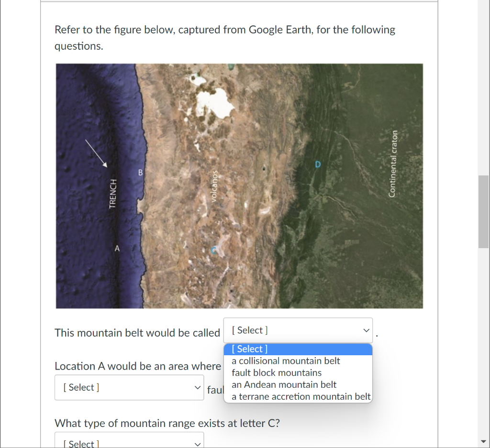This screenshot has width=490, height=448.
Task: Click the chevron on the Location A select box
Action: [198, 387]
